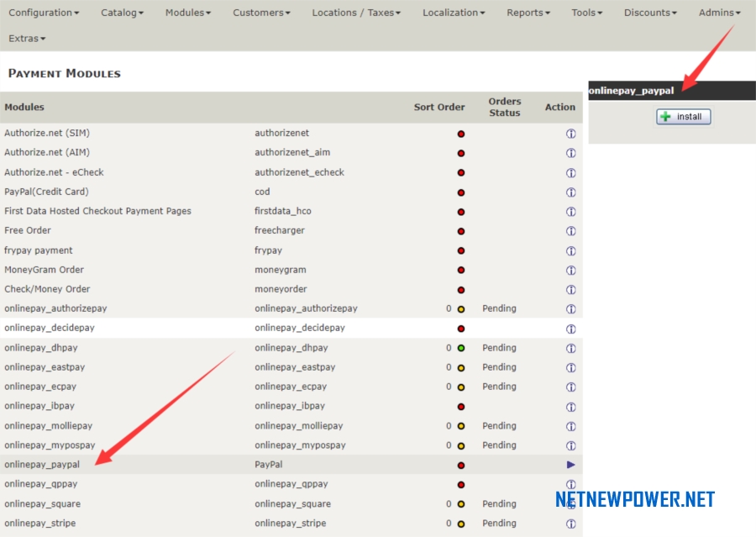Screen dimensions: 756x537
Task: Select the MoneyGram Order module
Action: 44,269
